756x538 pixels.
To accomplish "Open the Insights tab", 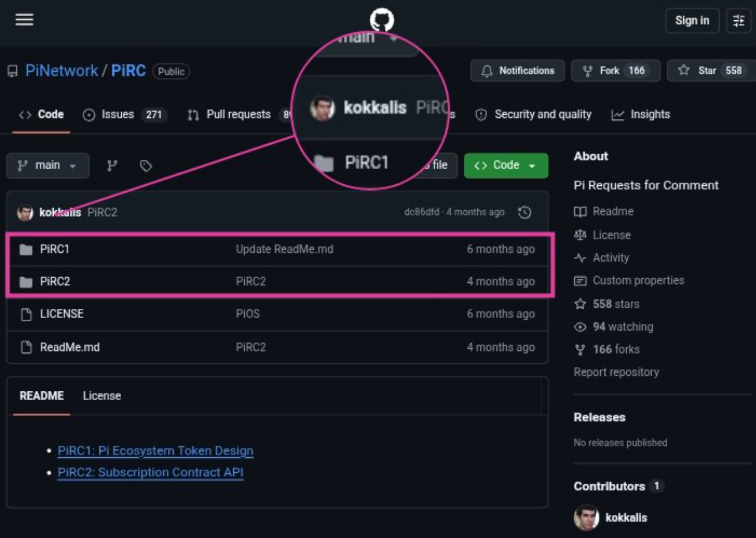I will (641, 114).
